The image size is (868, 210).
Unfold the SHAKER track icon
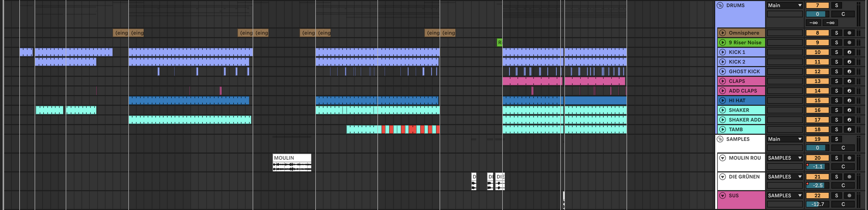722,110
